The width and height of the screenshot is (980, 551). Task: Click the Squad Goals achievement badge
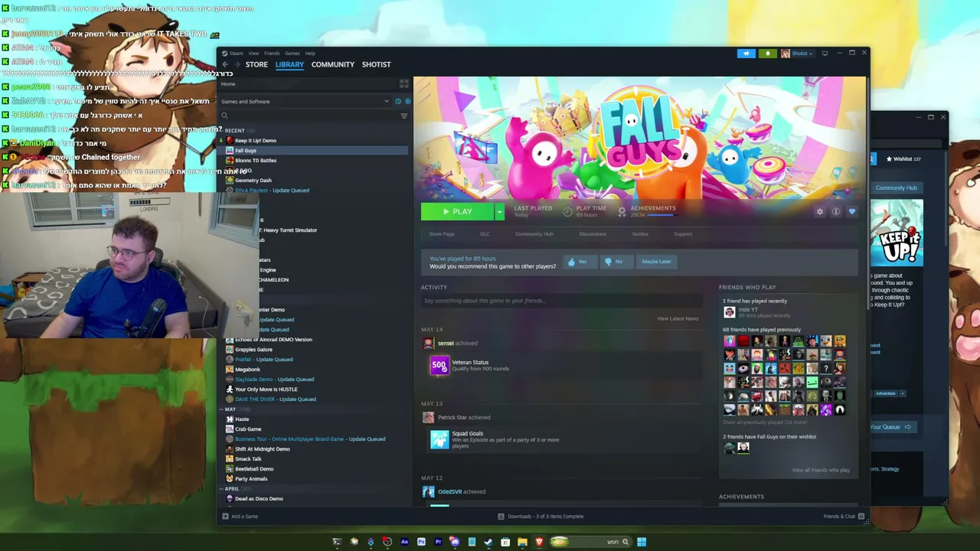tap(439, 439)
